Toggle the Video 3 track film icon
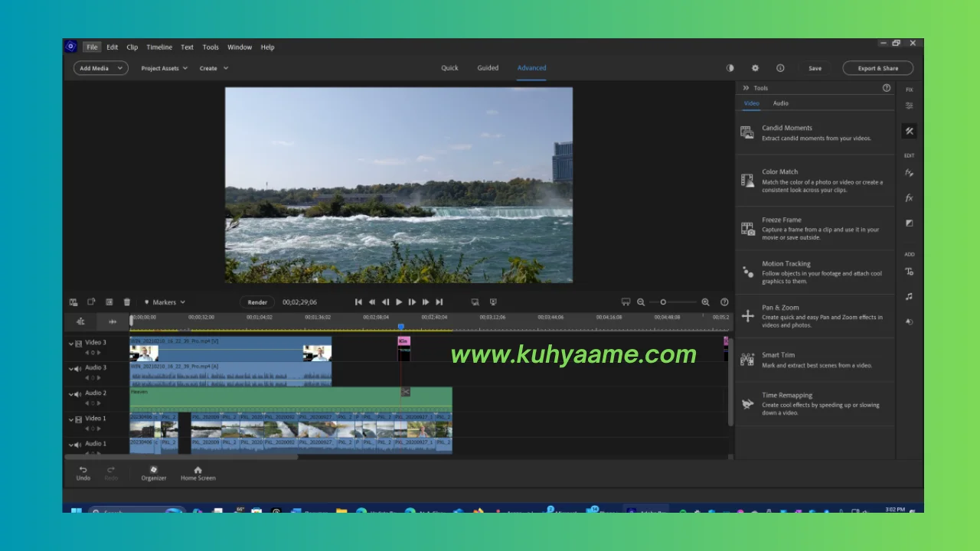This screenshot has height=551, width=980. (x=79, y=343)
